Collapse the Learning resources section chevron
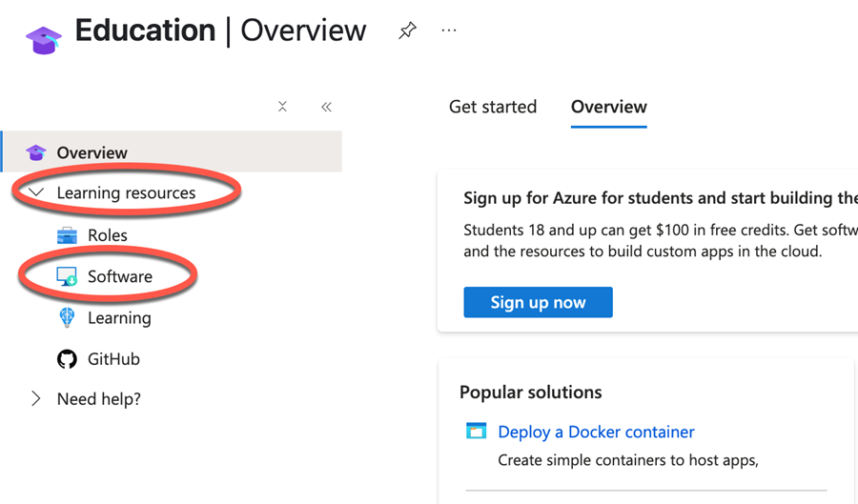This screenshot has width=858, height=504. (36, 192)
